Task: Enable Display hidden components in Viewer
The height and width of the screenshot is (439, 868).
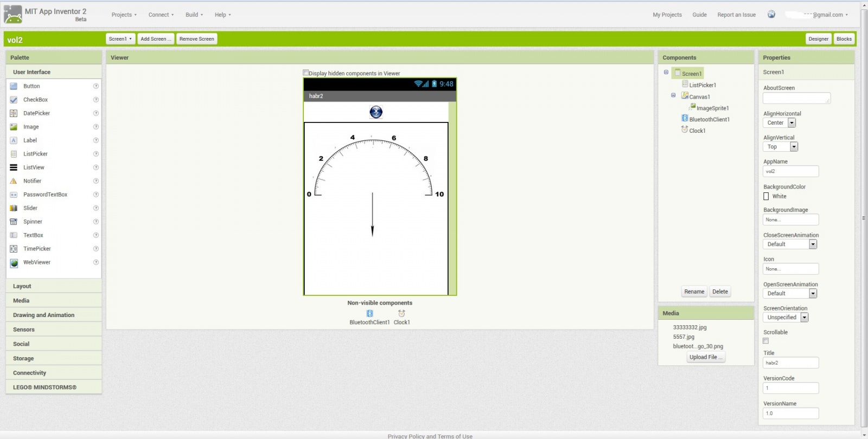Action: 305,73
